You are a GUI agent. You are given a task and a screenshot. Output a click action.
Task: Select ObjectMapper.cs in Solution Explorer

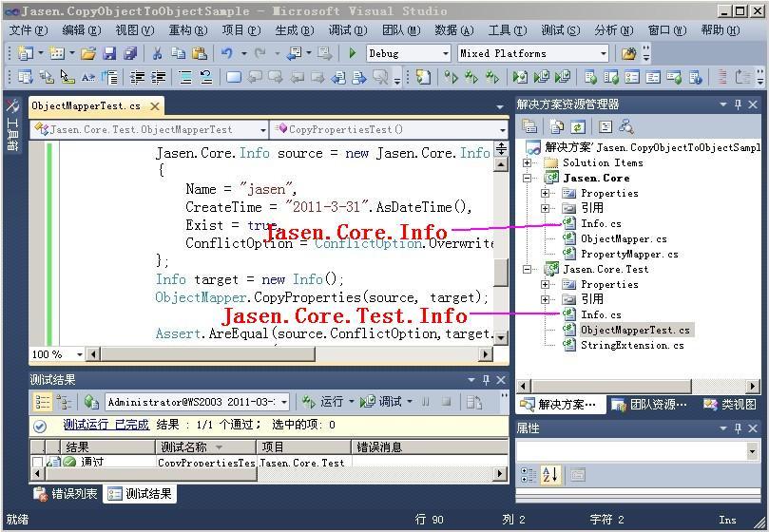pyautogui.click(x=624, y=238)
